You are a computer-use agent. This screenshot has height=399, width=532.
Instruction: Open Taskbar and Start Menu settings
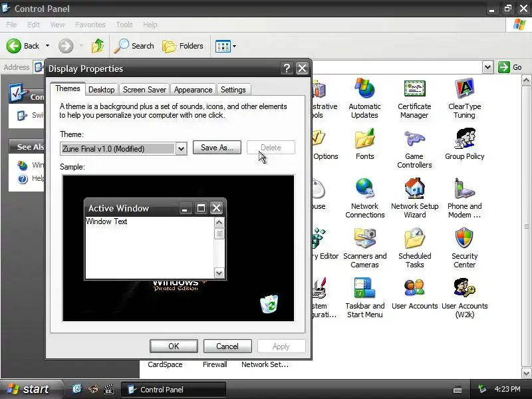pos(364,298)
